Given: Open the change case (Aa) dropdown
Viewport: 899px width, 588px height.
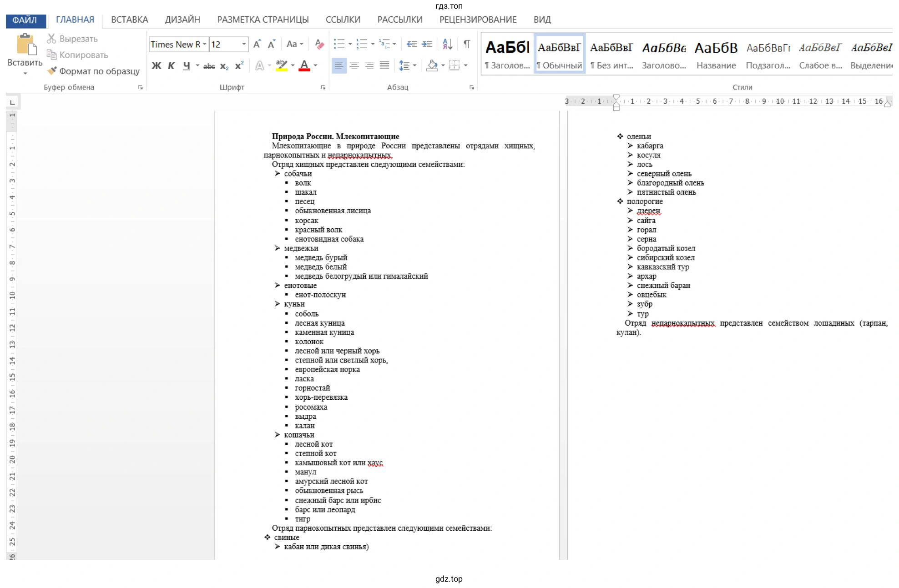Looking at the screenshot, I should click(x=294, y=44).
